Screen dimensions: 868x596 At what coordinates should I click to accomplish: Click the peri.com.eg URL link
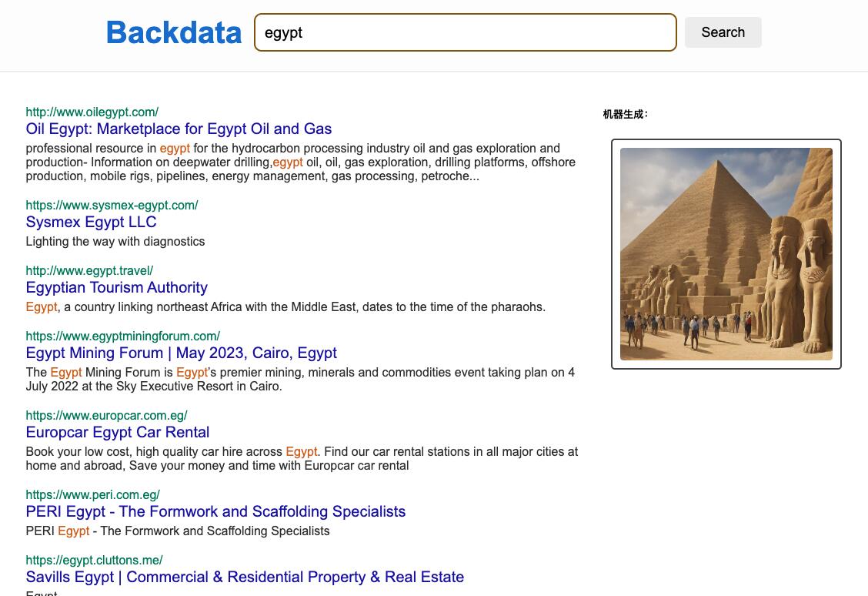(x=92, y=494)
